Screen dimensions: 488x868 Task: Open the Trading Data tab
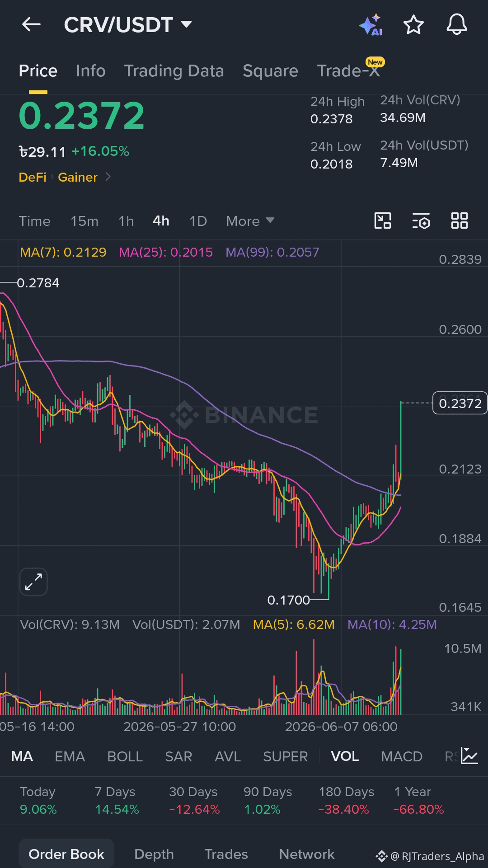[174, 71]
